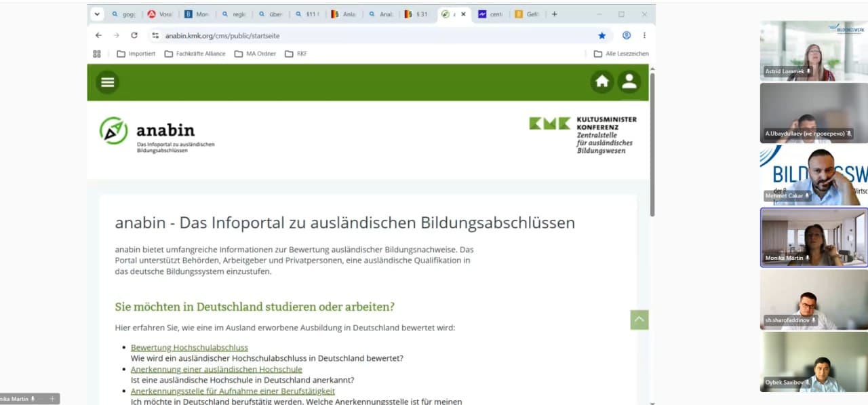The image size is (868, 405).
Task: Go back with the browser back arrow
Action: 99,35
